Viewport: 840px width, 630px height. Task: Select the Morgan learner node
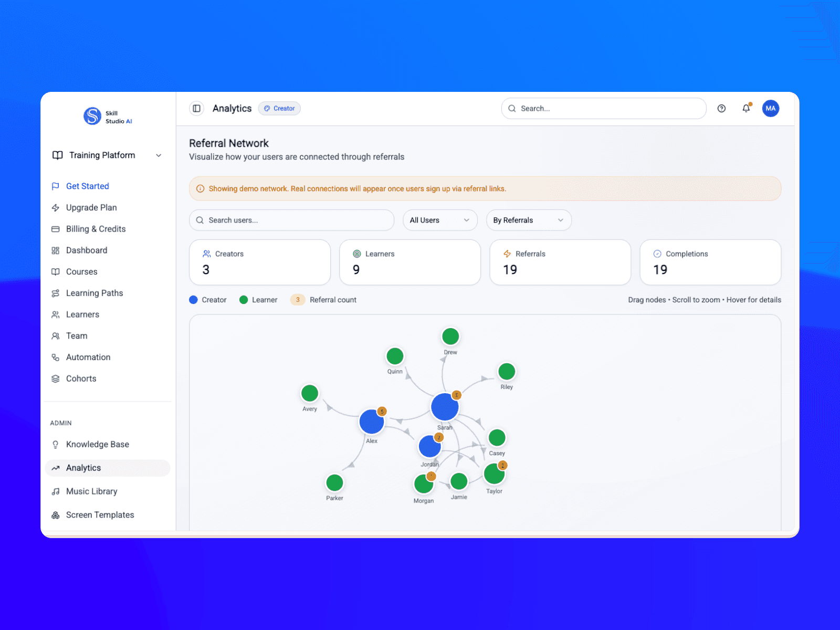(424, 484)
